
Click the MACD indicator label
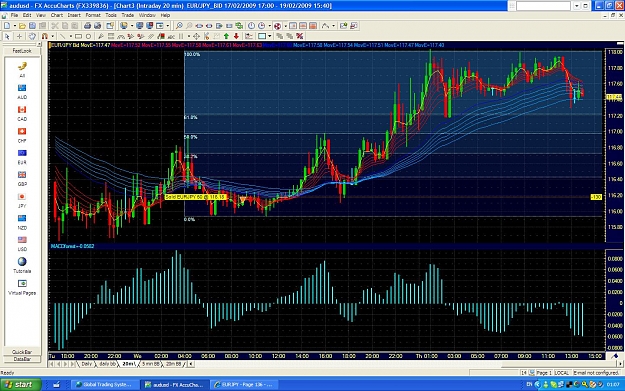[x=72, y=246]
